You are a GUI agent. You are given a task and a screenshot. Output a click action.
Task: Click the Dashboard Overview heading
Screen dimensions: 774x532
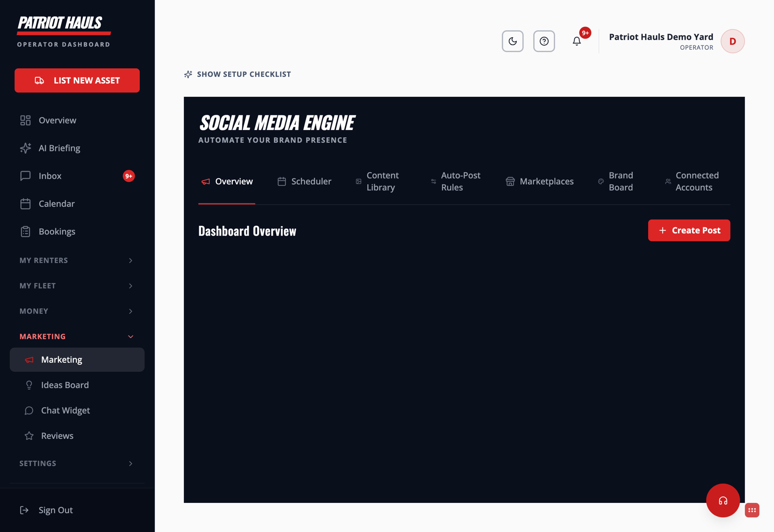[247, 231]
